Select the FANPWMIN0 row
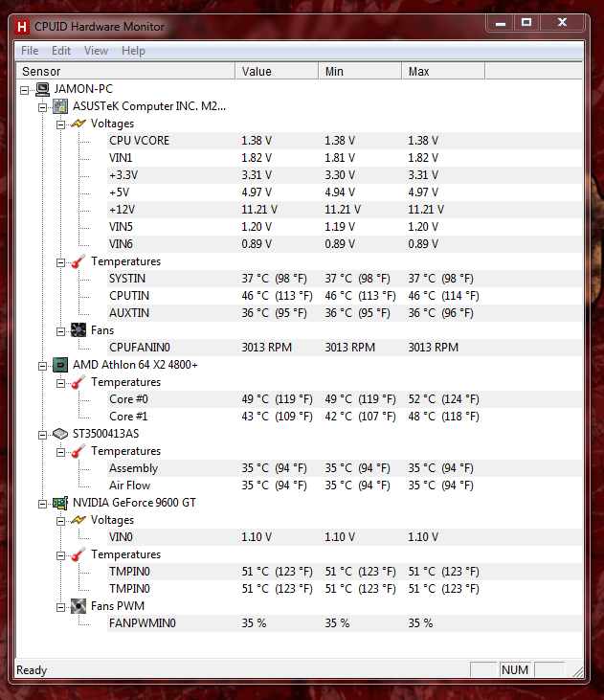 pos(345,623)
